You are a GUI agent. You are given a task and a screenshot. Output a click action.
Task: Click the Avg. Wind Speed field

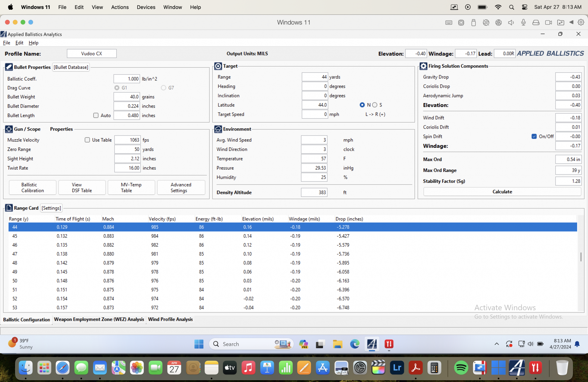point(314,140)
